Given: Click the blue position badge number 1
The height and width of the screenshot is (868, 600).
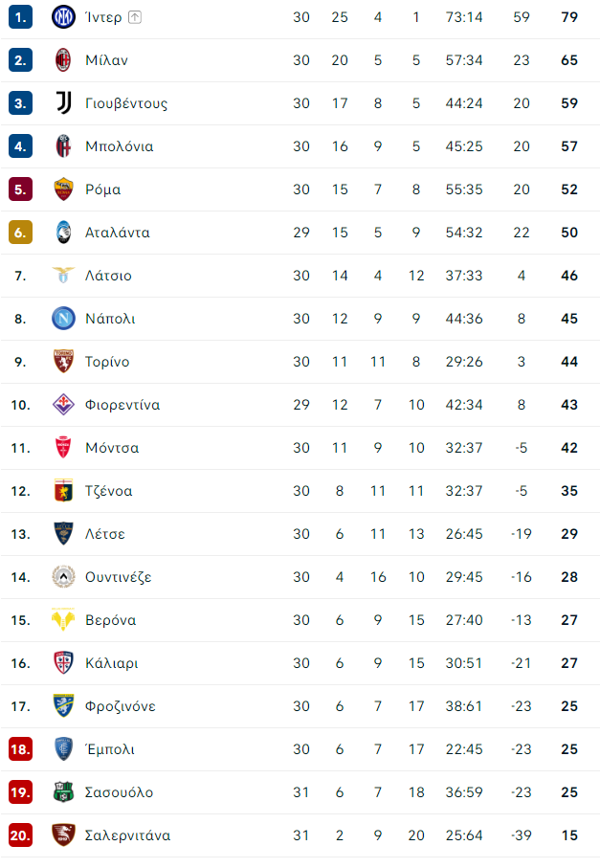Looking at the screenshot, I should 20,17.
